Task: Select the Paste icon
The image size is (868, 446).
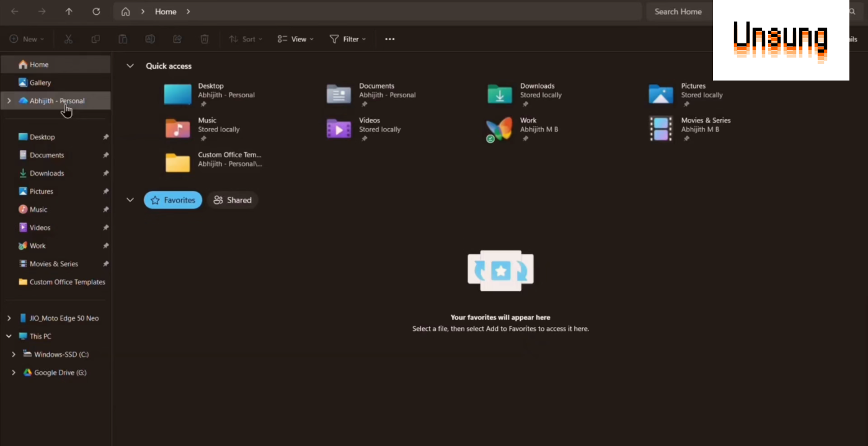Action: click(x=123, y=38)
